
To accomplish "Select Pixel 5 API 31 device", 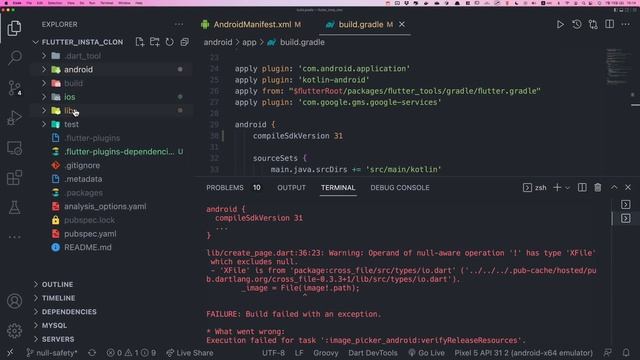I will 523,353.
